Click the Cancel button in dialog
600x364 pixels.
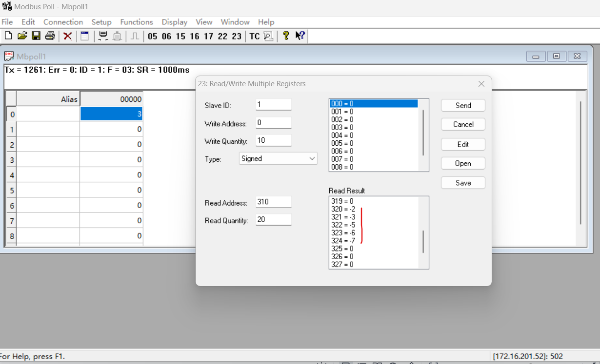click(x=463, y=124)
